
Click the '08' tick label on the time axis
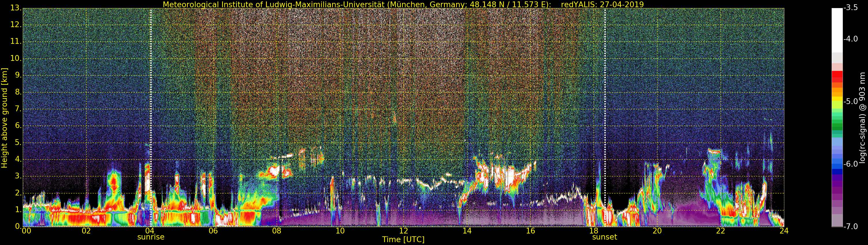pos(277,231)
